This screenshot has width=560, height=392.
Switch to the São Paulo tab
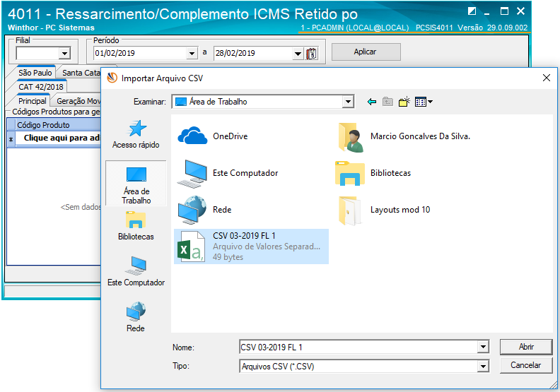click(x=35, y=73)
